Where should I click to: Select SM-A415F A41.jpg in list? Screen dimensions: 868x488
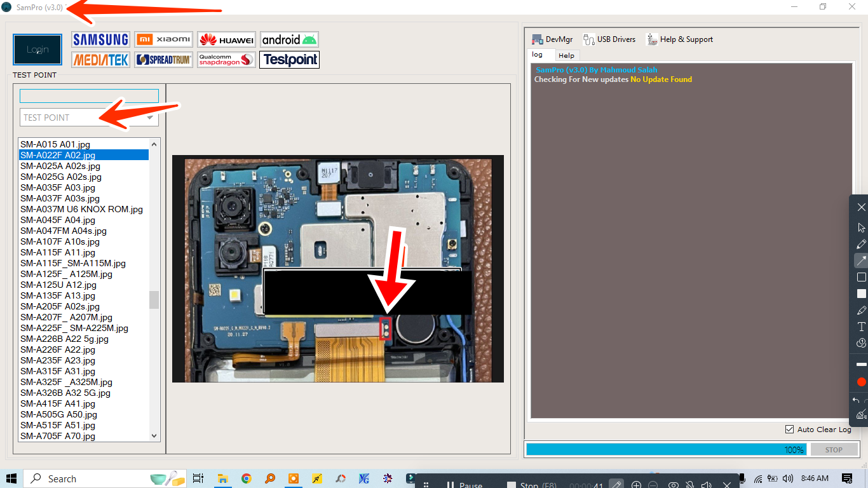[84, 403]
